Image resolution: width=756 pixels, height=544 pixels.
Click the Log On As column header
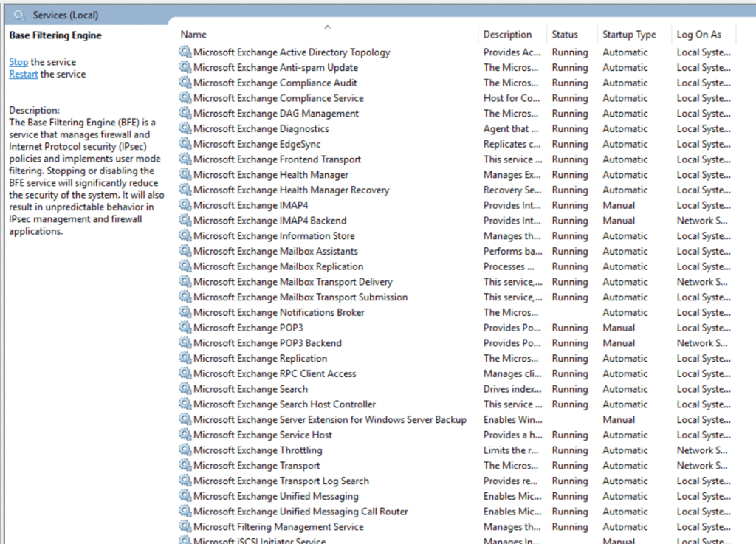click(x=698, y=35)
